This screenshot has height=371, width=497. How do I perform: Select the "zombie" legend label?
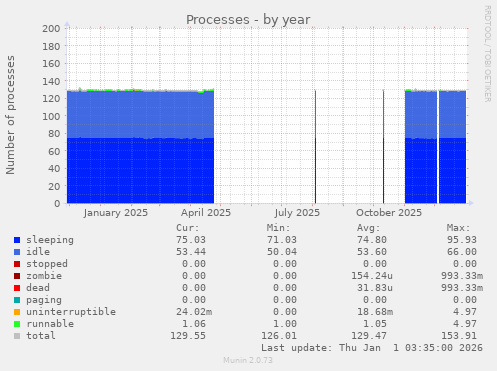(44, 276)
